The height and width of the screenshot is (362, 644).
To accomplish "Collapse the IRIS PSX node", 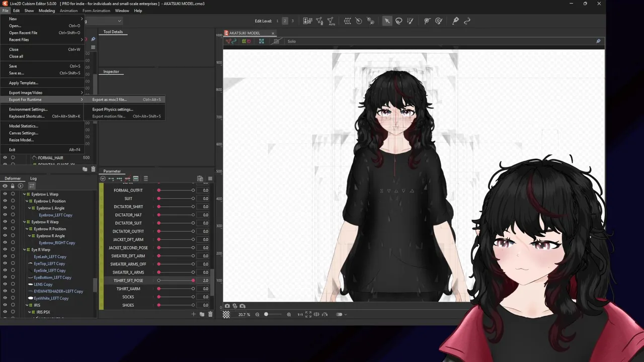I will (x=29, y=312).
